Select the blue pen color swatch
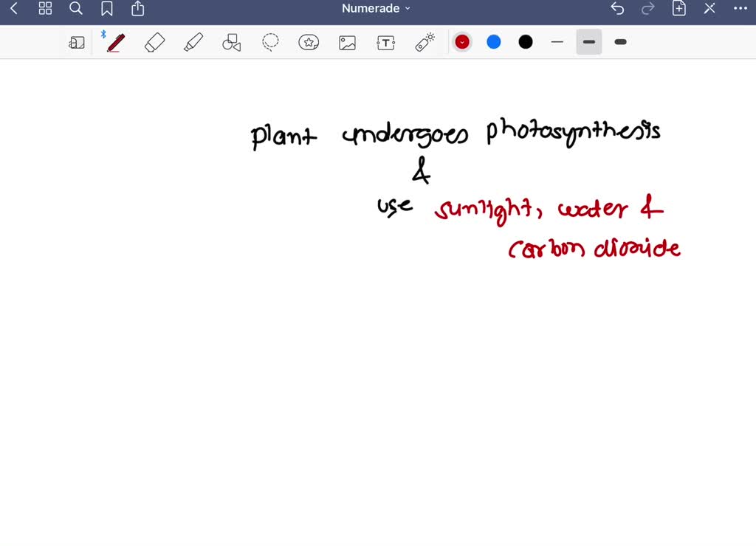Viewport: 756px width, 546px height. coord(493,42)
